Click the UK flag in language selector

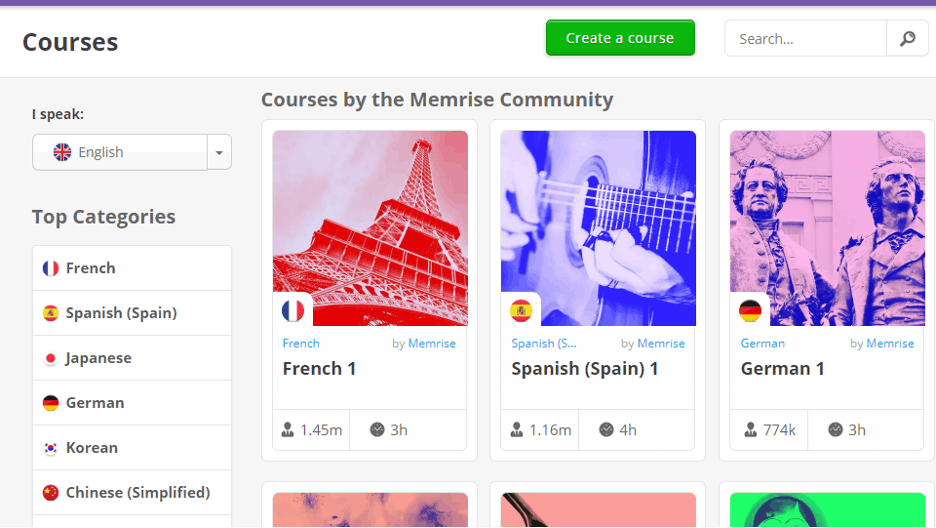(62, 152)
